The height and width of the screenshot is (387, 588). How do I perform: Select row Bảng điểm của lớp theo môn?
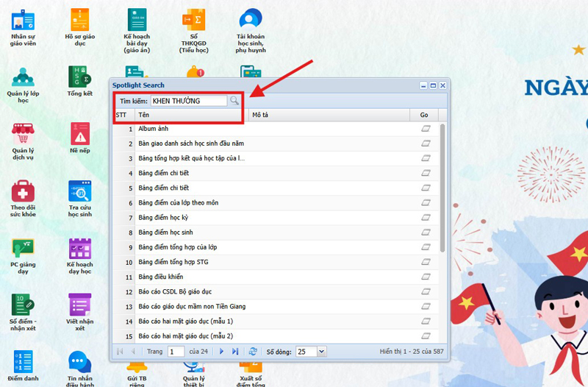[276, 202]
